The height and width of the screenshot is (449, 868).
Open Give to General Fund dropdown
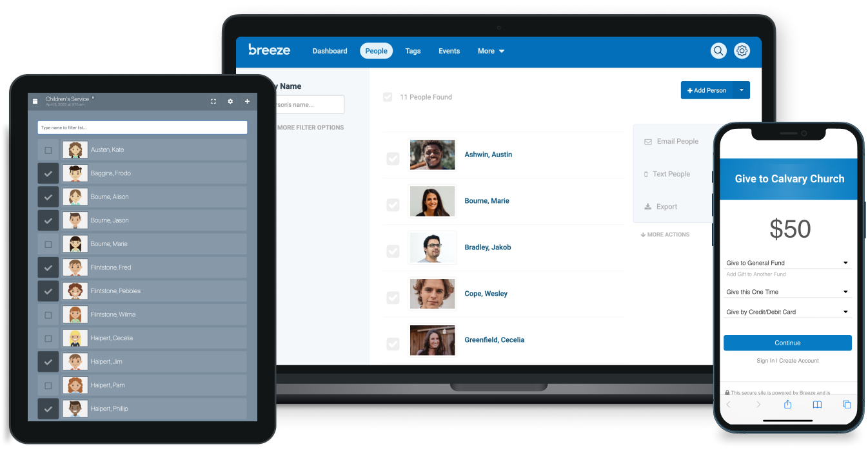tap(788, 263)
